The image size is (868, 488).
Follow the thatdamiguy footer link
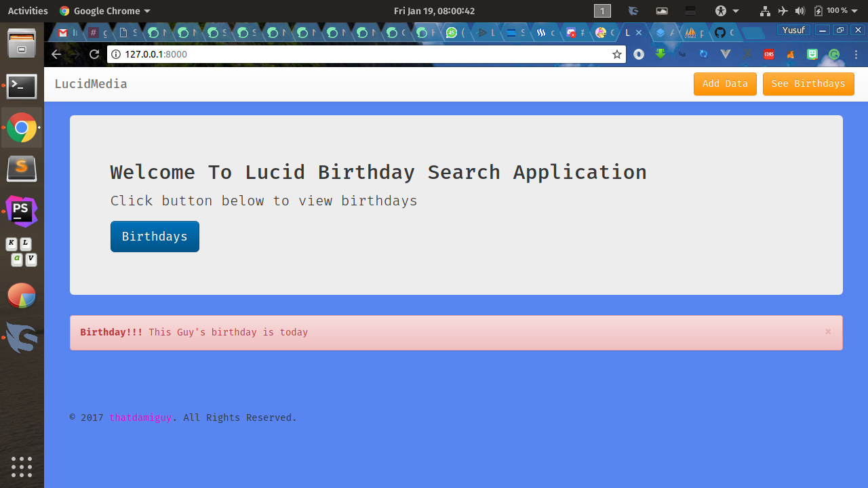click(140, 418)
